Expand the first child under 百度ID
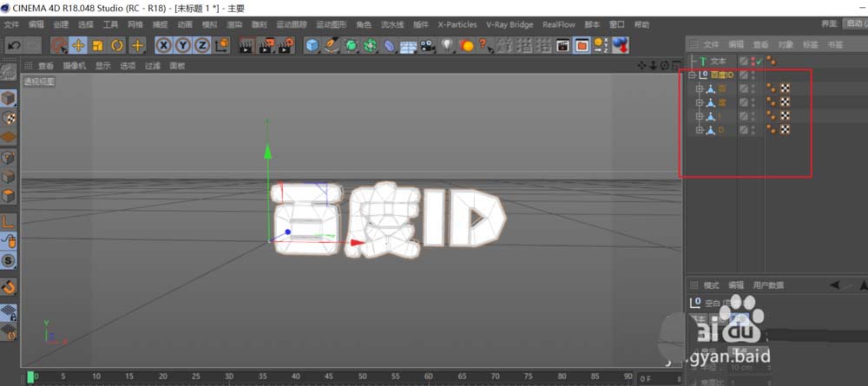The height and width of the screenshot is (386, 868). point(699,88)
